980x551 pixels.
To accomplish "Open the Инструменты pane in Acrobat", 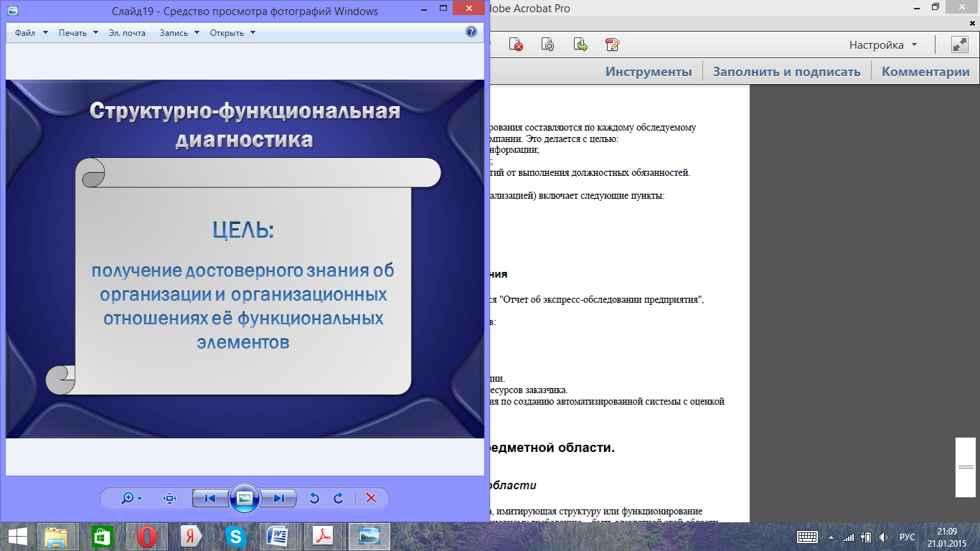I will (649, 71).
